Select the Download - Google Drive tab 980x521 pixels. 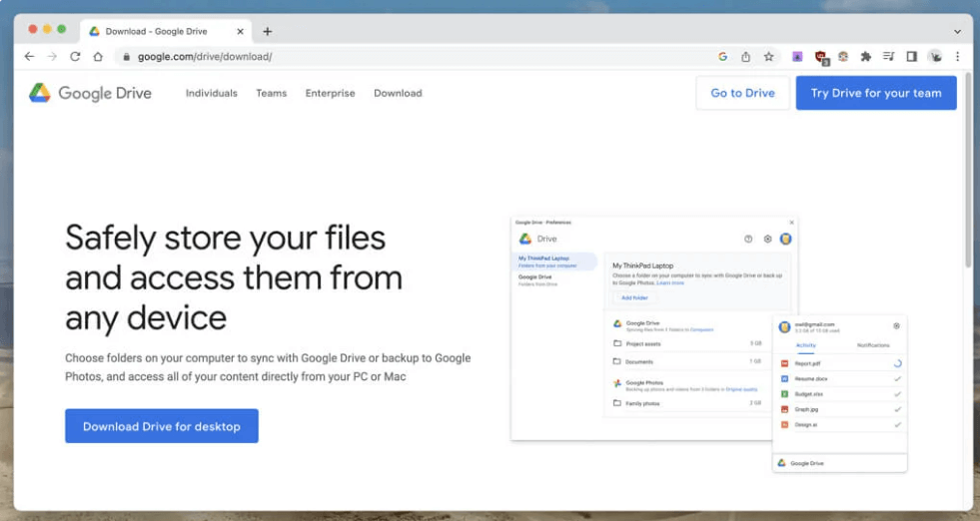point(166,31)
